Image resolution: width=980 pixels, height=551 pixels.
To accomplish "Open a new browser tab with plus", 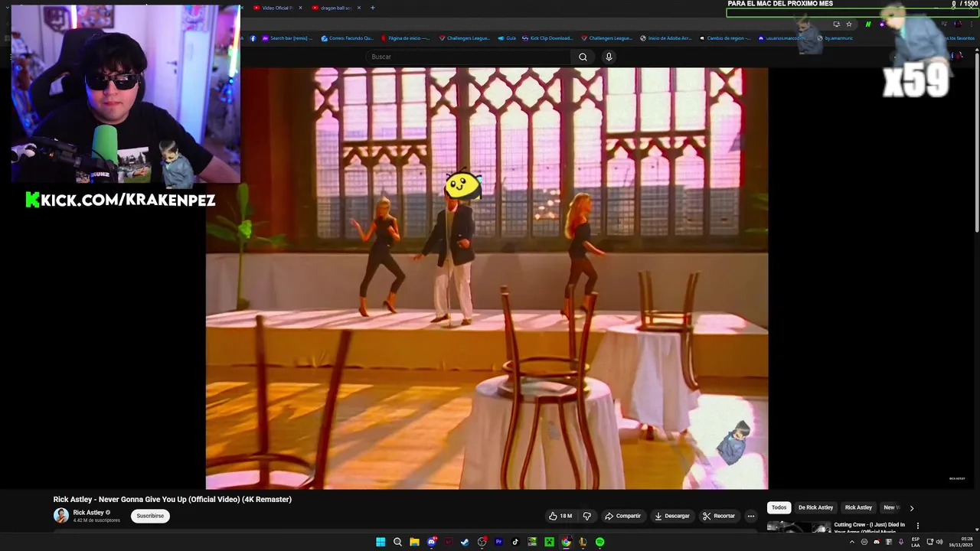I will point(373,8).
